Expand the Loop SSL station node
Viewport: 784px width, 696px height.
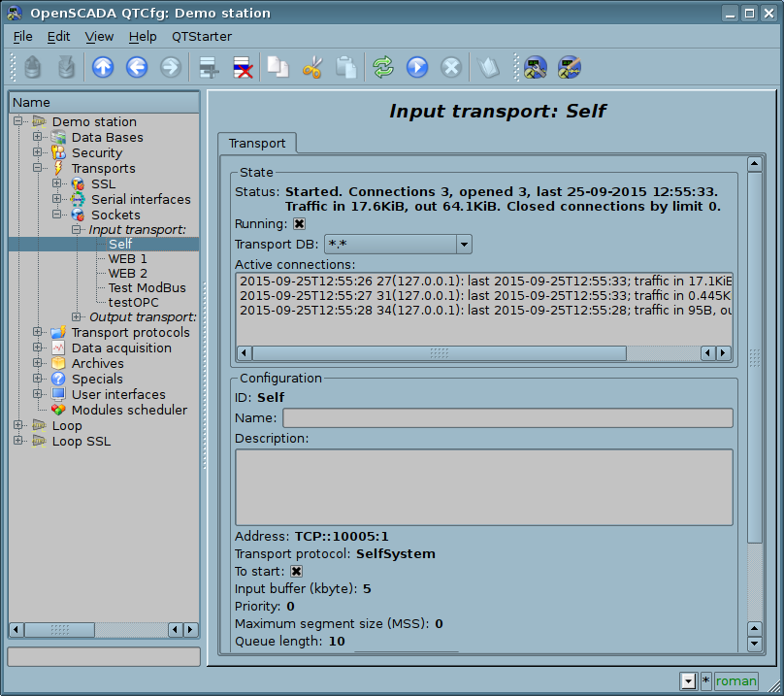pos(18,441)
